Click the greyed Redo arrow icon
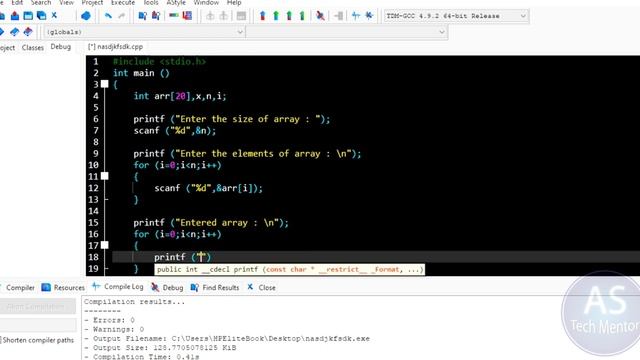 click(x=121, y=16)
